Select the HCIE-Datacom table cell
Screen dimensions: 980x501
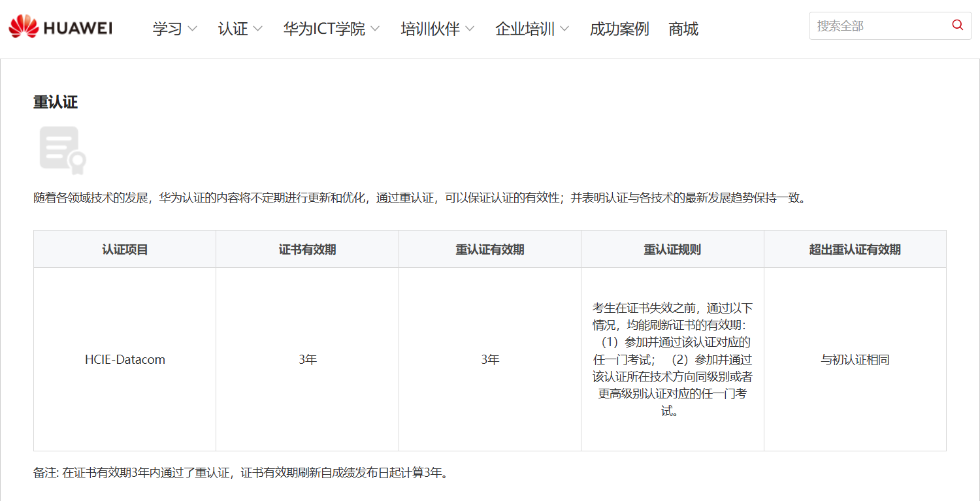coord(125,359)
